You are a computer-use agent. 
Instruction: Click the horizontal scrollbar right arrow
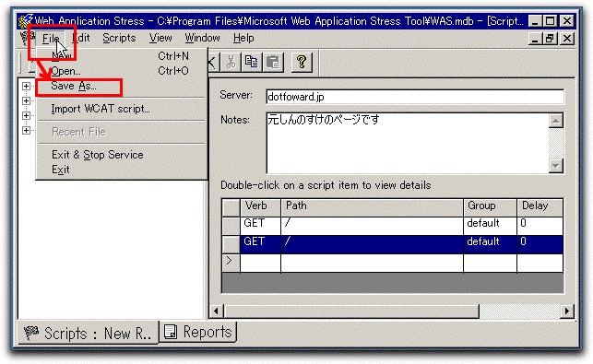[x=567, y=311]
